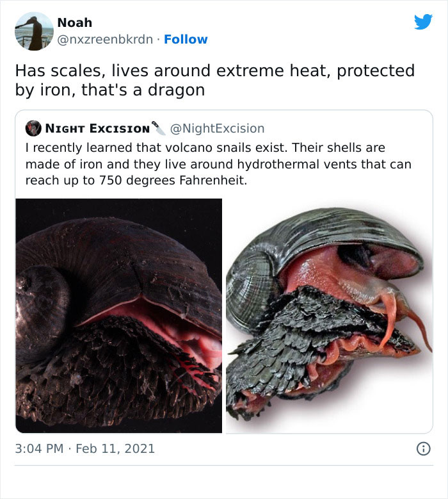
Task: Follow the @nxzreenbkrdn account
Action: click(x=186, y=40)
